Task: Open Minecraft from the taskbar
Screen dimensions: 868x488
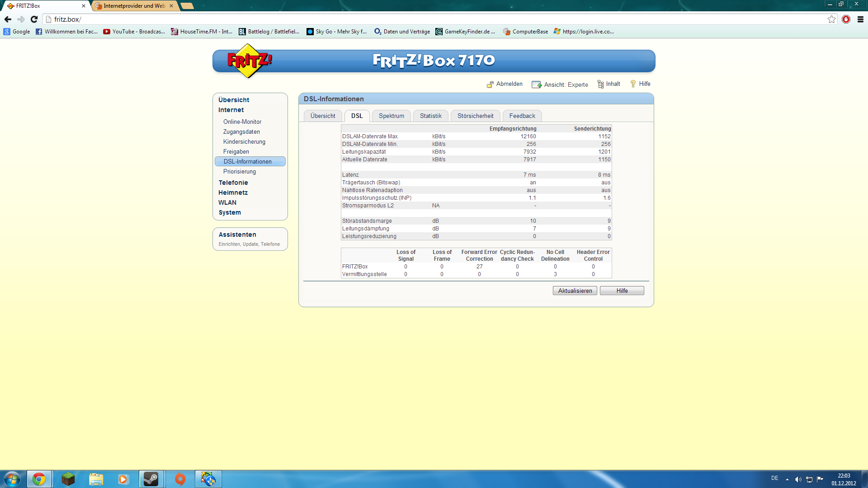Action: point(68,479)
